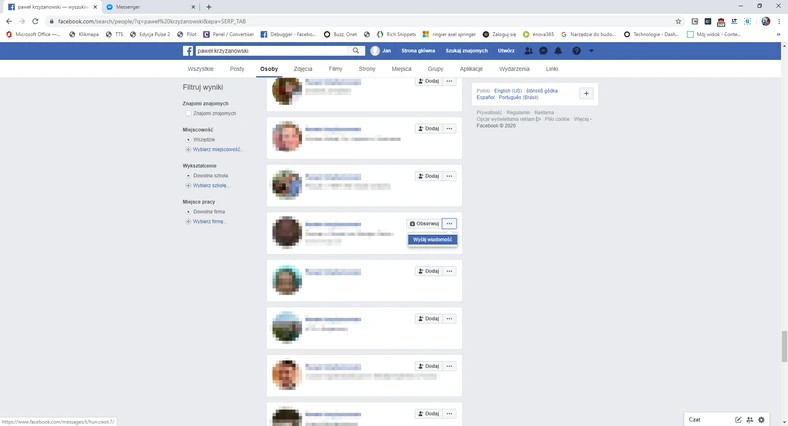The width and height of the screenshot is (788, 426).
Task: Open the Messenger icon in Facebook header
Action: click(543, 51)
